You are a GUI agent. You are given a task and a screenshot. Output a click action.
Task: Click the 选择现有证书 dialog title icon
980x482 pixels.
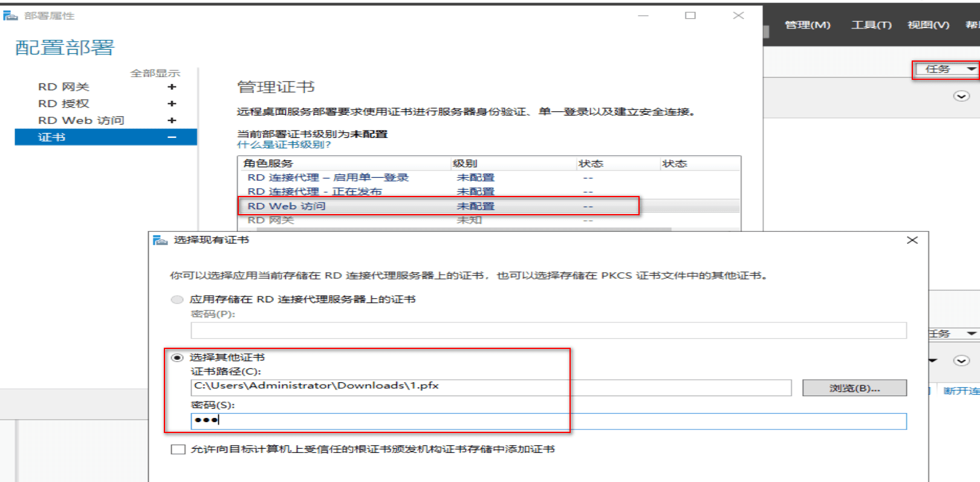(x=160, y=240)
